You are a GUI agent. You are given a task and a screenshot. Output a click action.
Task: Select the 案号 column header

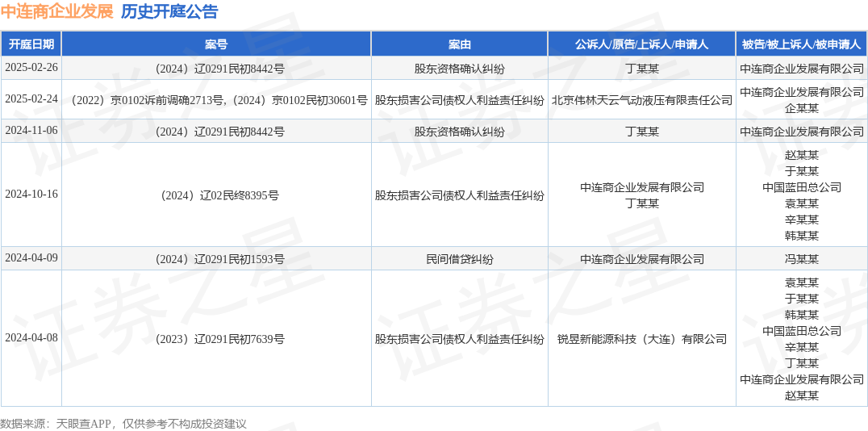click(x=216, y=44)
